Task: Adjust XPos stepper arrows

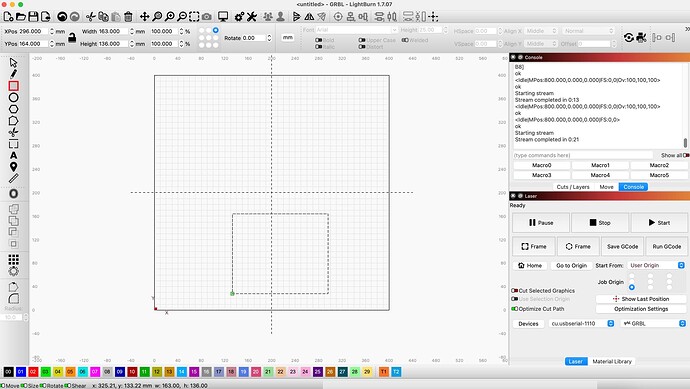Action: (52, 32)
